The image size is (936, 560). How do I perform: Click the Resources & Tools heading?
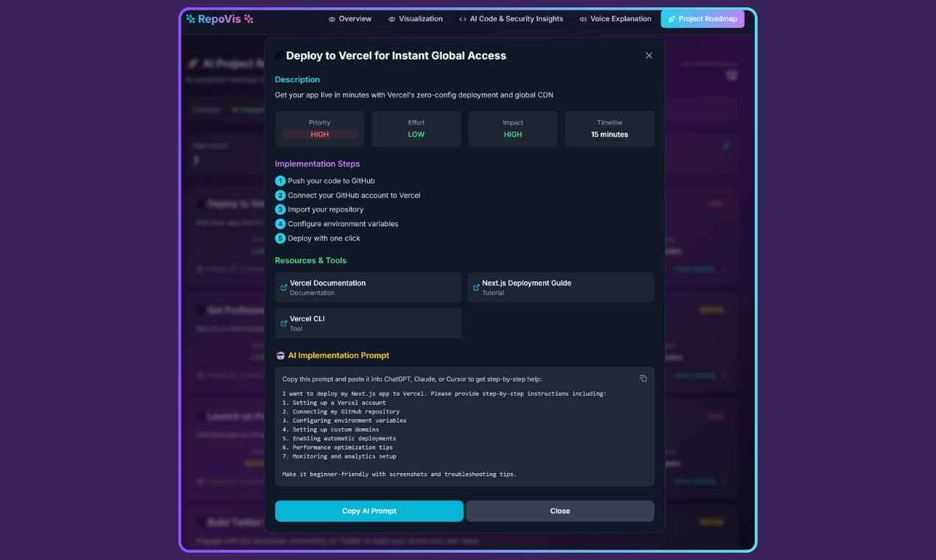(311, 260)
